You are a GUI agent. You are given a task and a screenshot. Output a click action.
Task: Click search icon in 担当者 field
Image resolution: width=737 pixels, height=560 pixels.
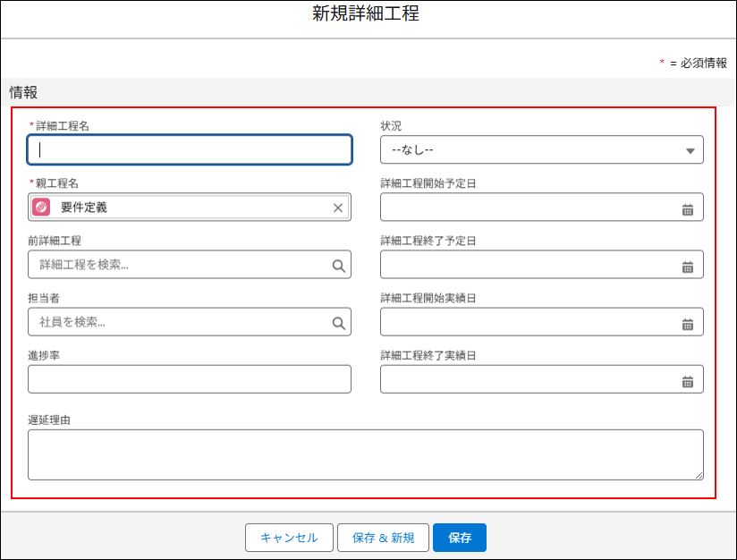pos(338,323)
